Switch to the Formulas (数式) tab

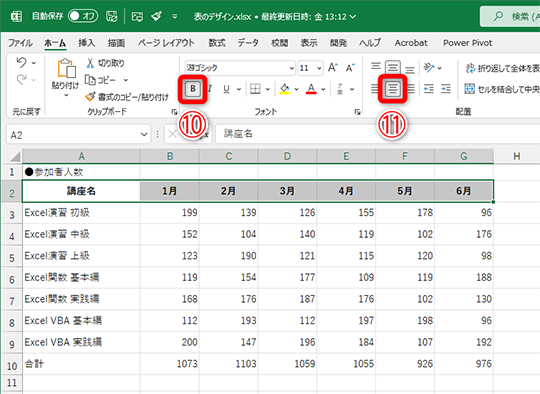[217, 43]
